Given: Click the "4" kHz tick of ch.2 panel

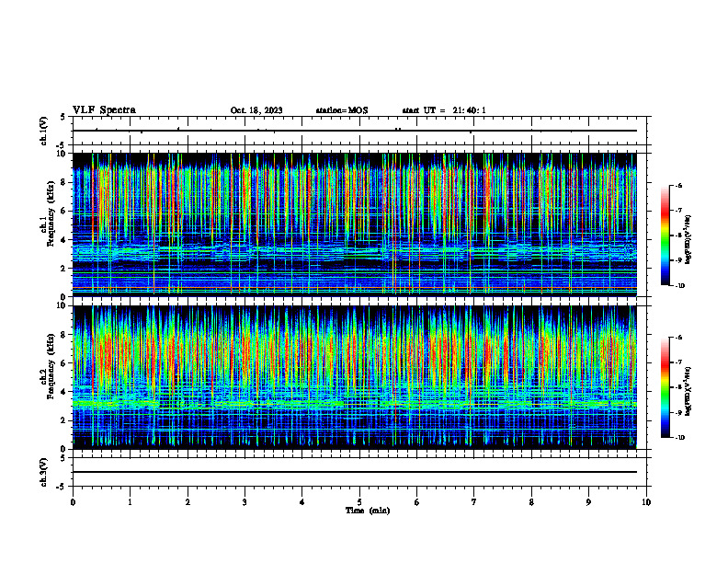Looking at the screenshot, I should coord(65,392).
